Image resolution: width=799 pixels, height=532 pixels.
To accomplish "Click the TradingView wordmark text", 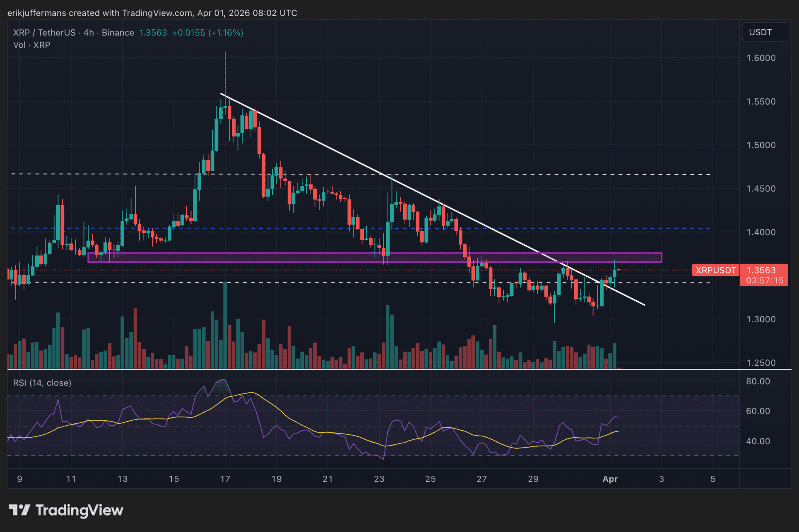I will [x=79, y=510].
